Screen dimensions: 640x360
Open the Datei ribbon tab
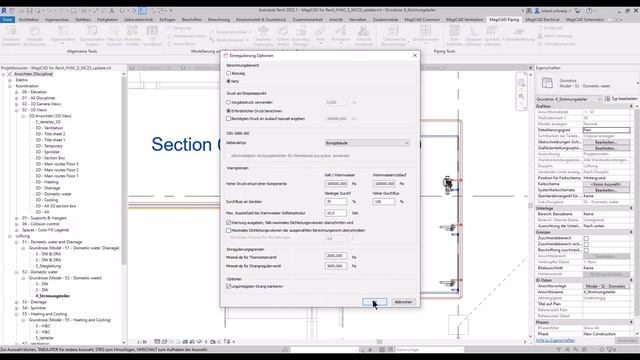click(x=7, y=19)
